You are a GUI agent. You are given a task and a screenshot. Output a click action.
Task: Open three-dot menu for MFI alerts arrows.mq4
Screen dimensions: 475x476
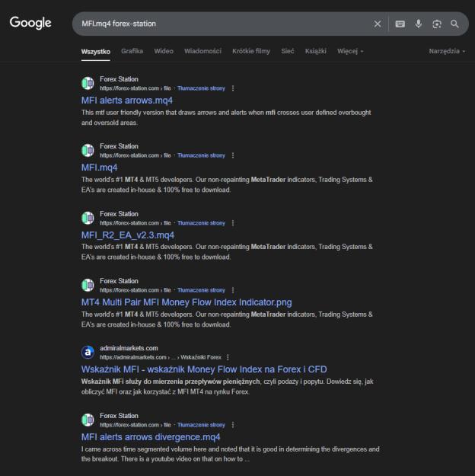(233, 88)
